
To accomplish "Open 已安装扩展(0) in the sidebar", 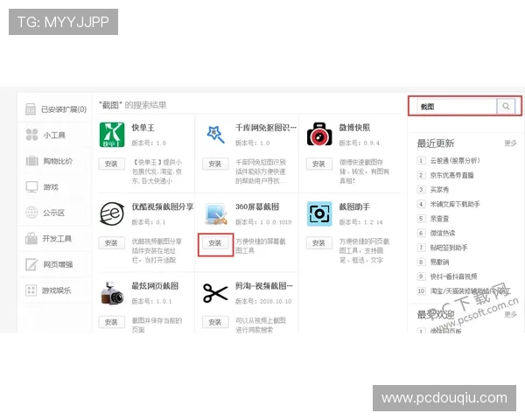I will point(64,109).
